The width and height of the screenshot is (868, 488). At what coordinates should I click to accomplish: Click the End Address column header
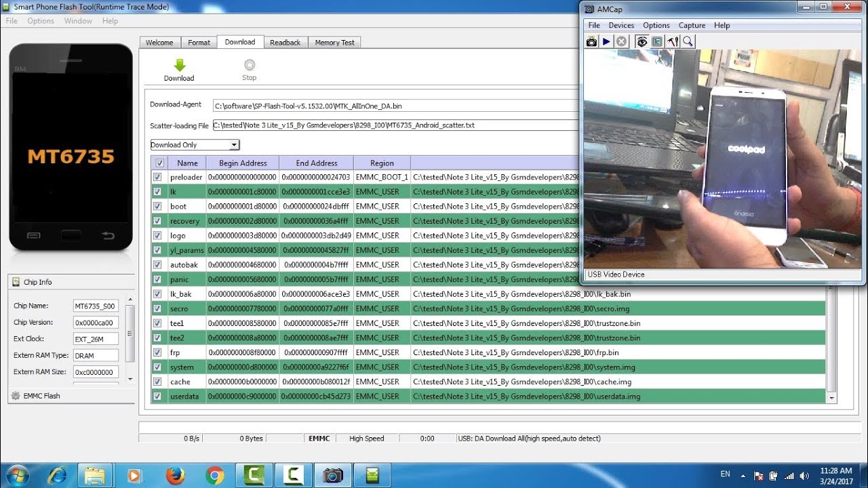(317, 163)
